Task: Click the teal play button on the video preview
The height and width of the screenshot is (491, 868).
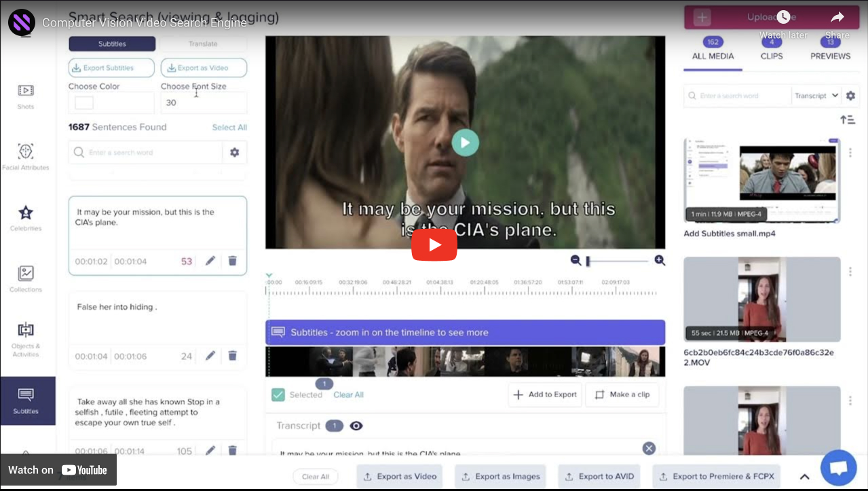Action: pyautogui.click(x=466, y=143)
